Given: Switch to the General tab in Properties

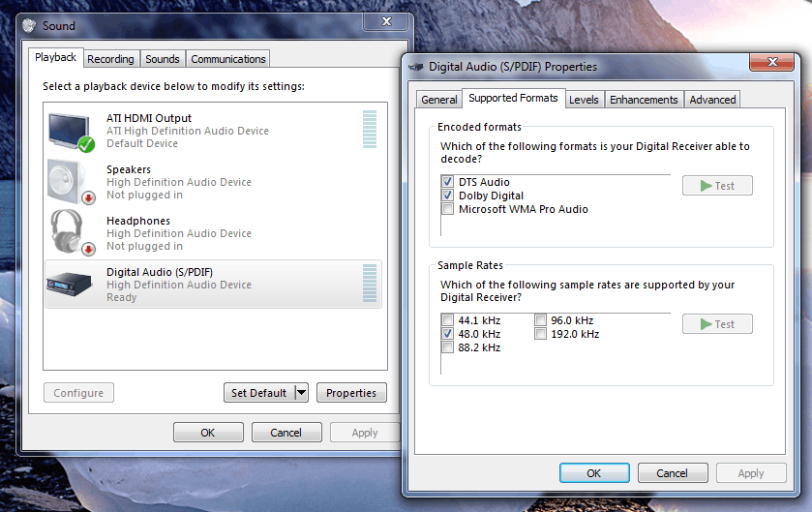Looking at the screenshot, I should tap(439, 100).
